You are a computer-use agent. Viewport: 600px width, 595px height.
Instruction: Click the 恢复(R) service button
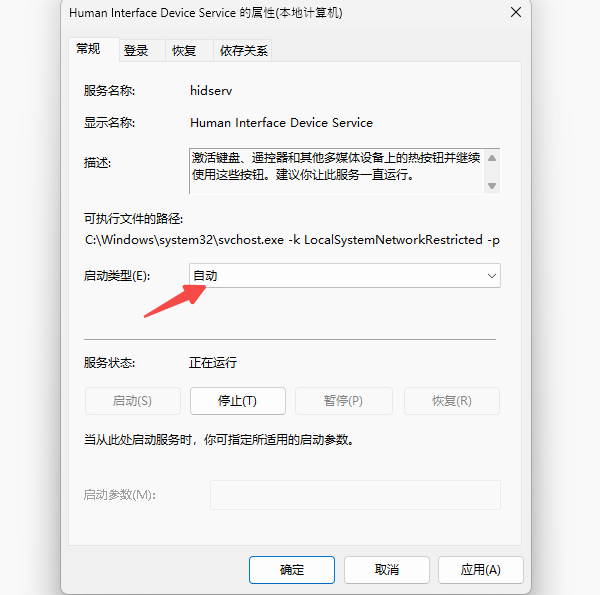point(452,401)
